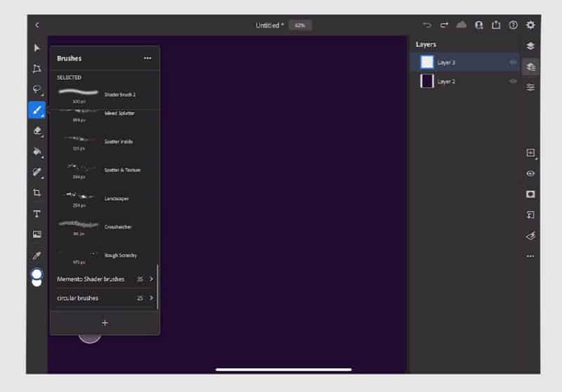Image resolution: width=562 pixels, height=392 pixels.
Task: Open the zoom percentage control
Action: pos(300,25)
